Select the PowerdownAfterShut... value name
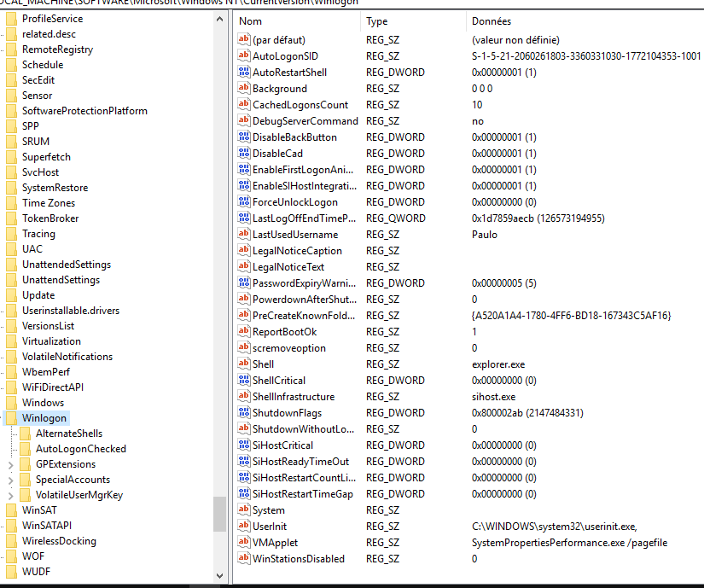The height and width of the screenshot is (588, 704). point(305,300)
